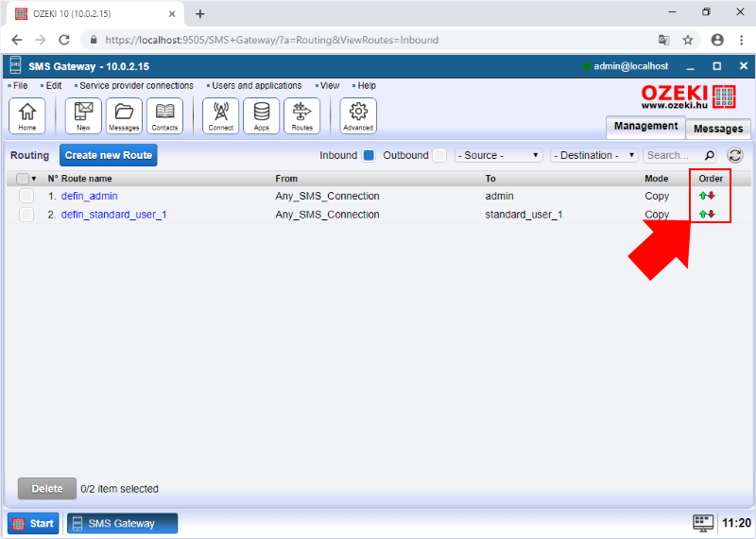The image size is (756, 539).
Task: Click SMS Gateway phone icon in title bar
Action: (x=15, y=65)
